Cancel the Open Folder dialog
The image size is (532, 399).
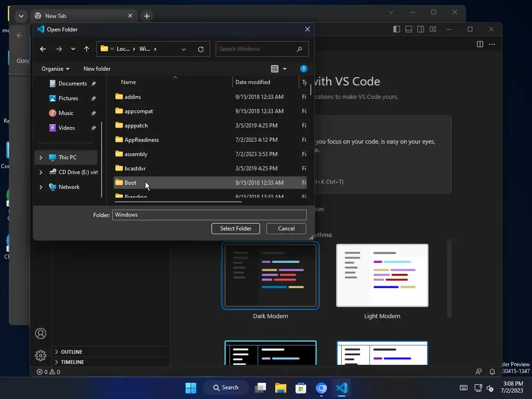[286, 228]
